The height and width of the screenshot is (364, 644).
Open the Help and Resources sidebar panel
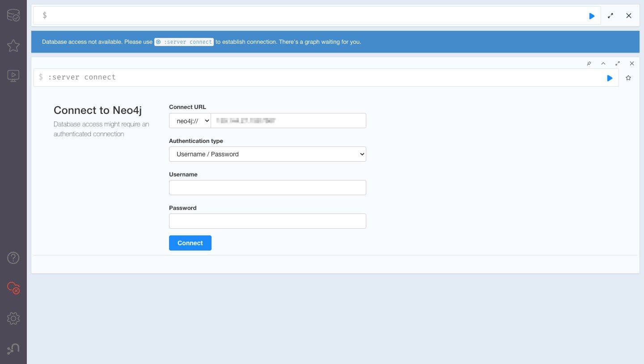(x=13, y=258)
